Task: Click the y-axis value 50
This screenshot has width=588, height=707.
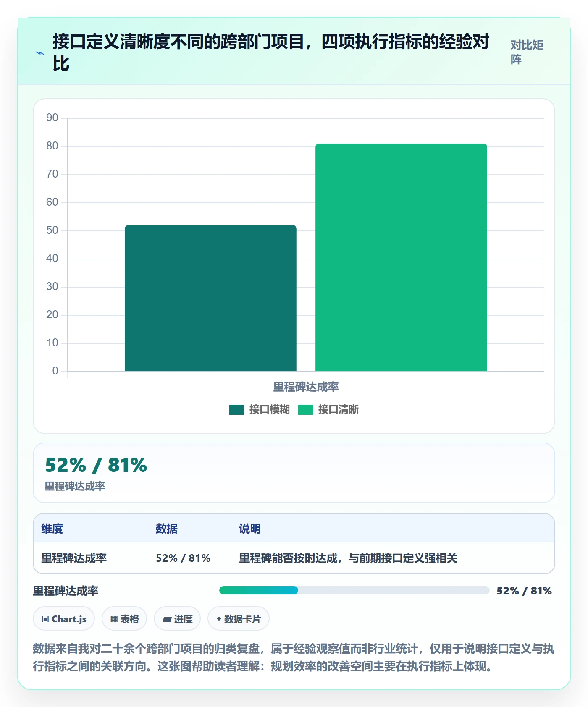Action: 52,230
